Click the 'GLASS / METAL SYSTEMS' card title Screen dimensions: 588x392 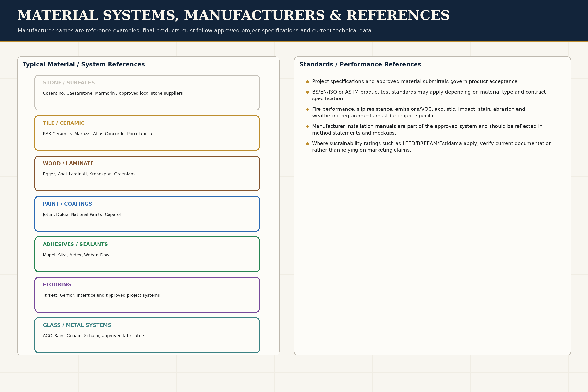77,325
